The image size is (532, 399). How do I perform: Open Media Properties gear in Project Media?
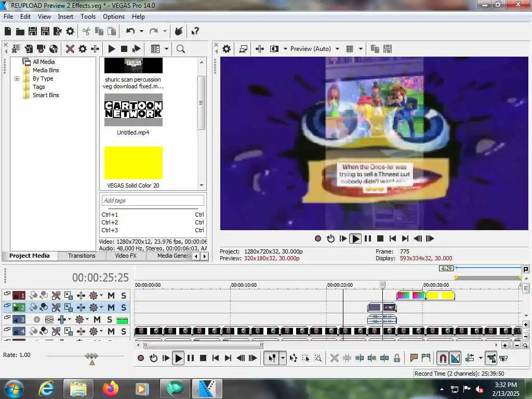click(83, 49)
